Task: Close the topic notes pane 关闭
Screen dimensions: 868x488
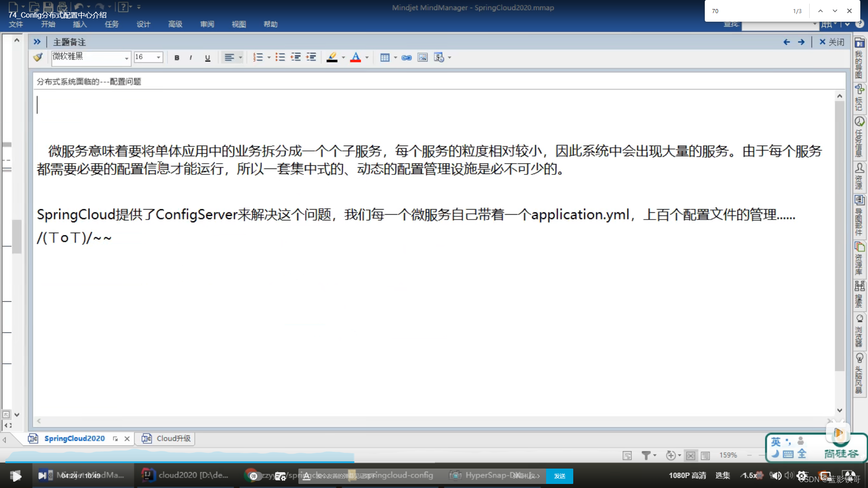Action: 831,42
